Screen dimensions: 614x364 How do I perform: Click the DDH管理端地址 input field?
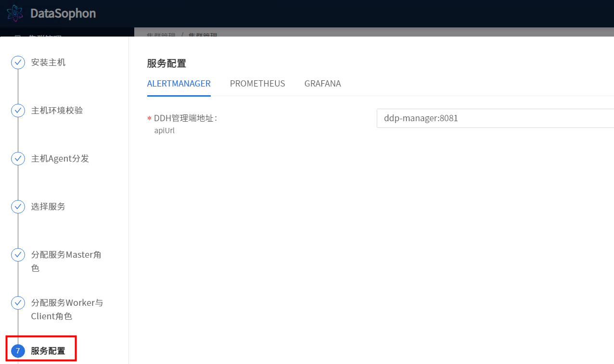tap(495, 118)
